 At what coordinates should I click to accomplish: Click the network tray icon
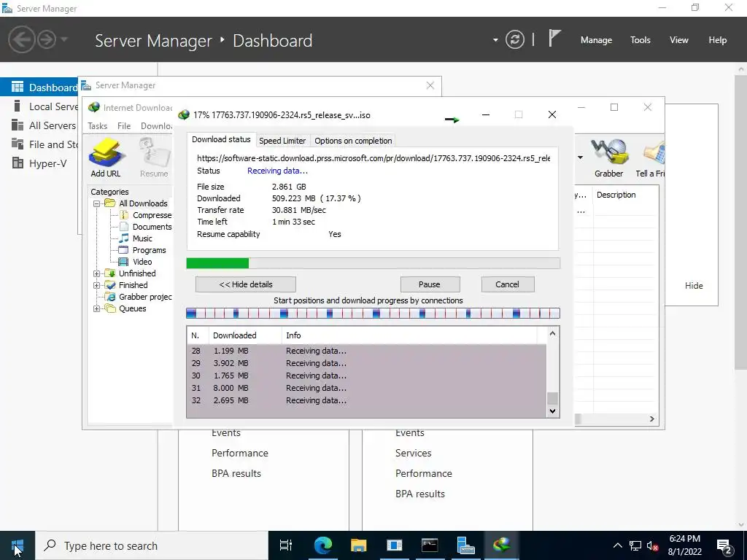(635, 545)
